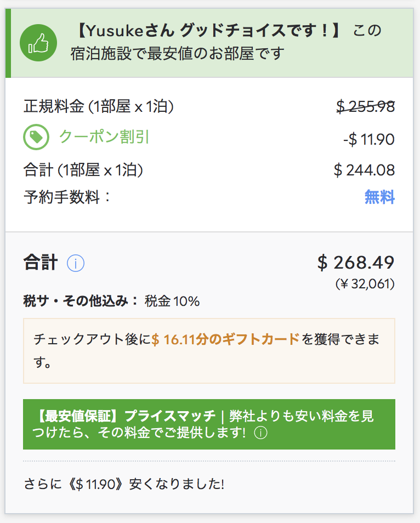This screenshot has height=523, width=420.
Task: Click the green 最安値保証 price match banner
Action: [209, 424]
